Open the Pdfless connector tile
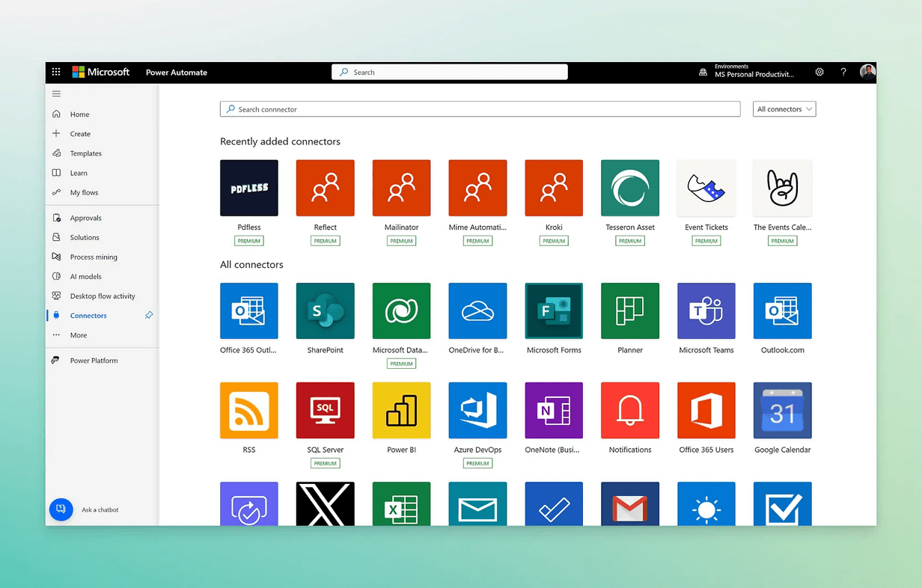 tap(249, 189)
